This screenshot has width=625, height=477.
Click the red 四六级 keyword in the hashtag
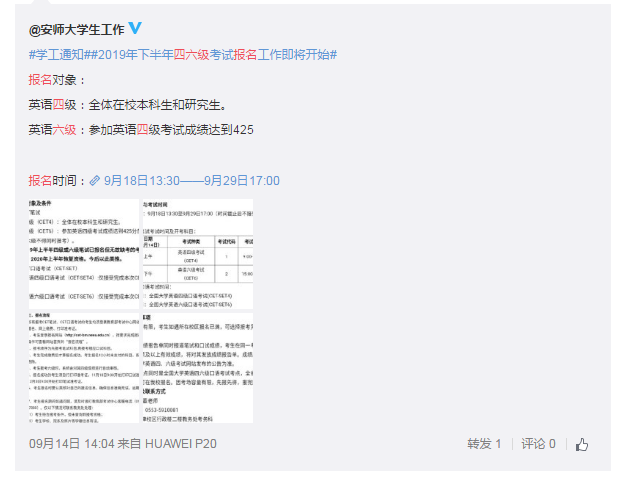click(x=191, y=54)
